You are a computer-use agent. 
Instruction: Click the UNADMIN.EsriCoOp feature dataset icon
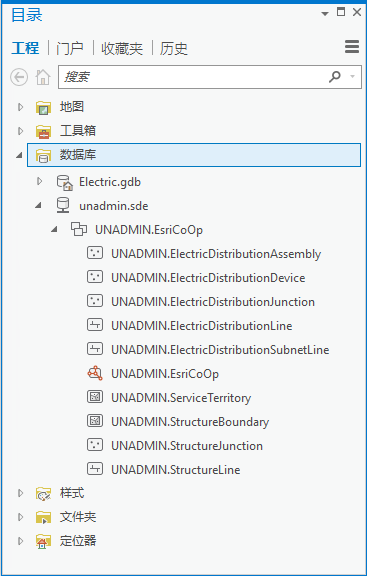(x=79, y=229)
